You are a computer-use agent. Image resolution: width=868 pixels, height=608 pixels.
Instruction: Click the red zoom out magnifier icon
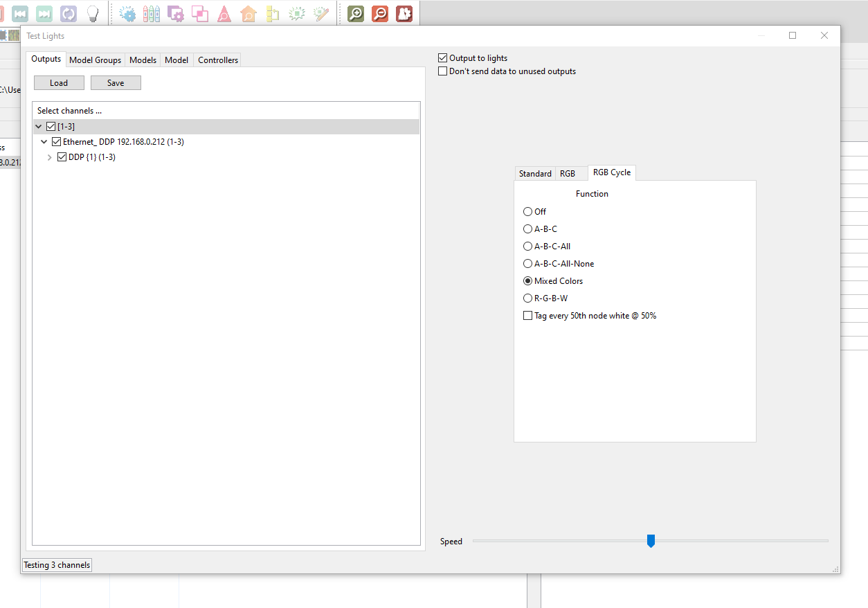point(380,13)
